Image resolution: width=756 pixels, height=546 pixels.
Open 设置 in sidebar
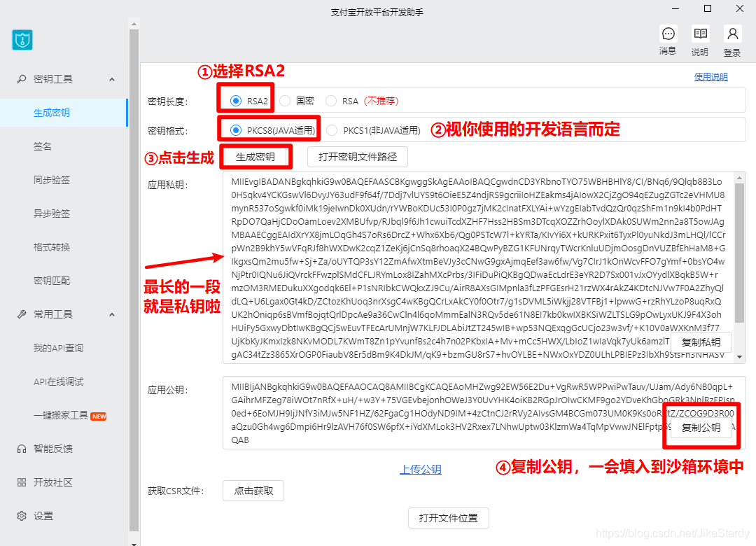pos(64,516)
